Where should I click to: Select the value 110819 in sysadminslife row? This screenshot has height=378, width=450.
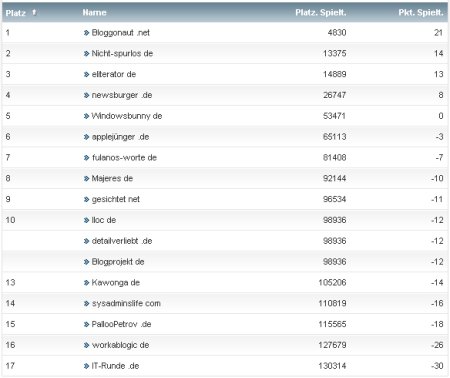(332, 303)
